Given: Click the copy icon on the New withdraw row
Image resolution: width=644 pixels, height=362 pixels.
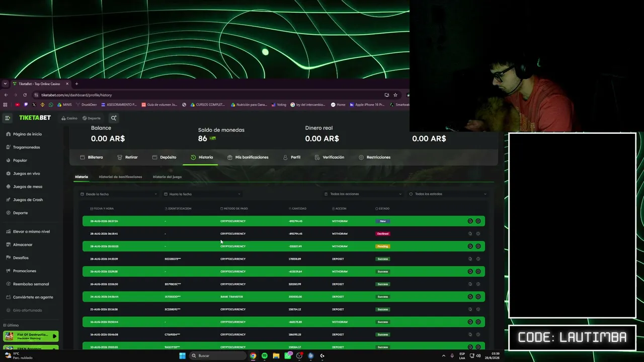Looking at the screenshot, I should (470, 221).
